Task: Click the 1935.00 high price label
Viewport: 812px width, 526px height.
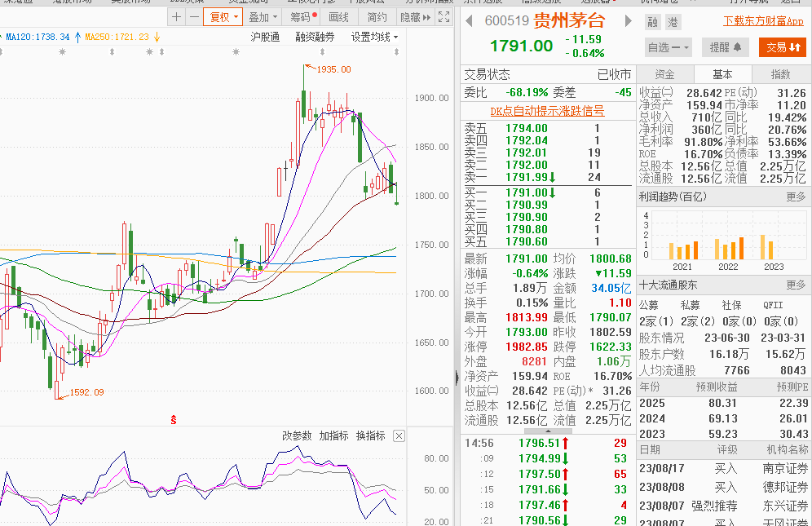Action: coord(333,69)
